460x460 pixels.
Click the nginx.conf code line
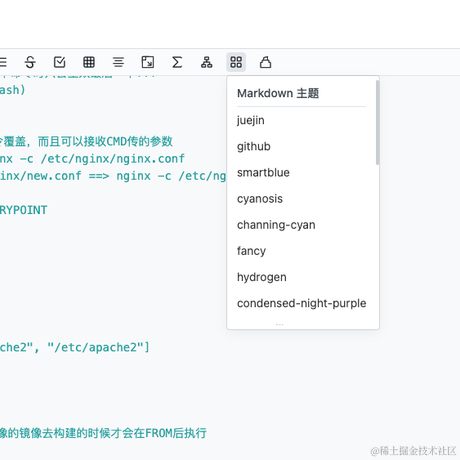tap(92, 159)
